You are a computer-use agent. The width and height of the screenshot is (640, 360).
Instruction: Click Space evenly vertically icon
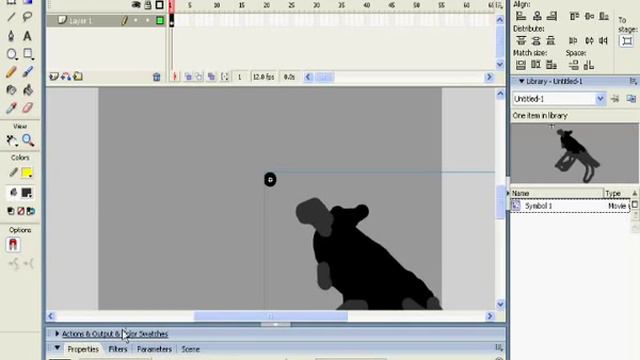(x=573, y=64)
